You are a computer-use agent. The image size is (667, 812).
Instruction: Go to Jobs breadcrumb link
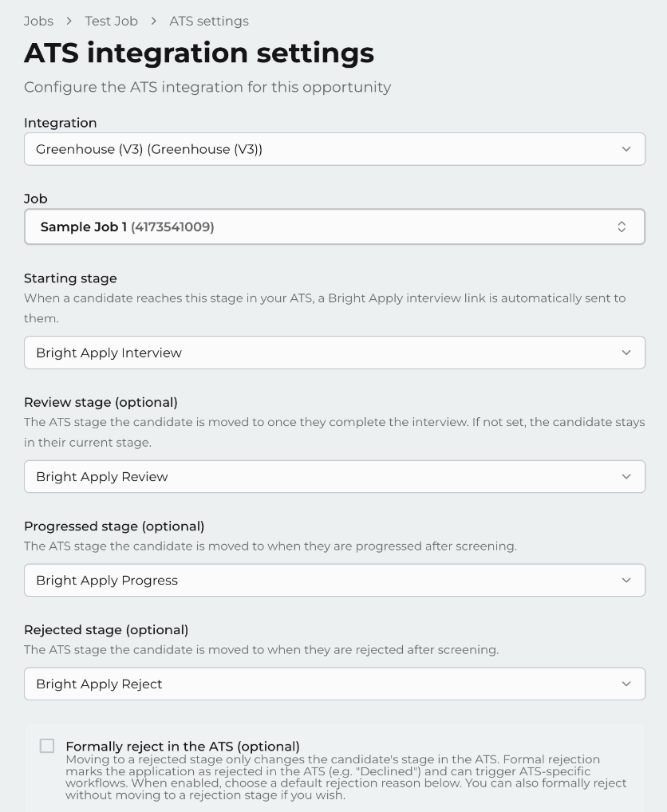coord(38,22)
